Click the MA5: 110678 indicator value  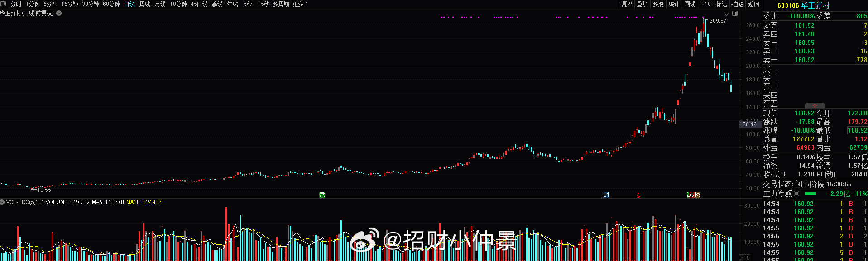pyautogui.click(x=108, y=202)
